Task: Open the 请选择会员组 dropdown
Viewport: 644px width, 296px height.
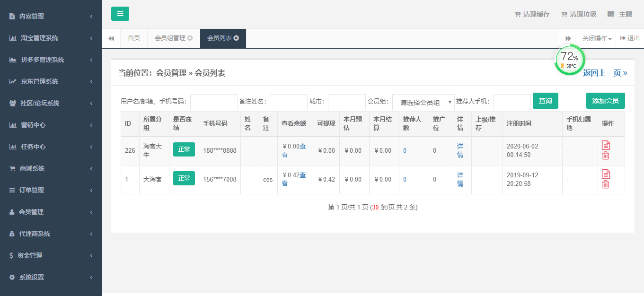Action: (x=423, y=102)
